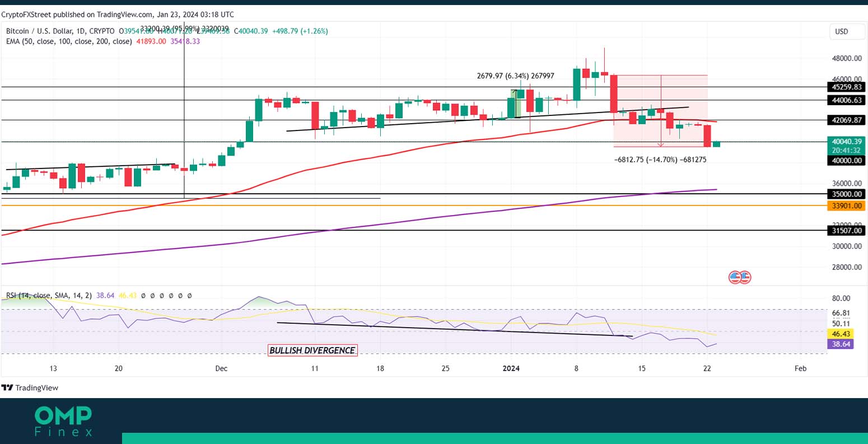The image size is (868, 444).
Task: Click the 80.00 RSI axis value
Action: click(841, 298)
